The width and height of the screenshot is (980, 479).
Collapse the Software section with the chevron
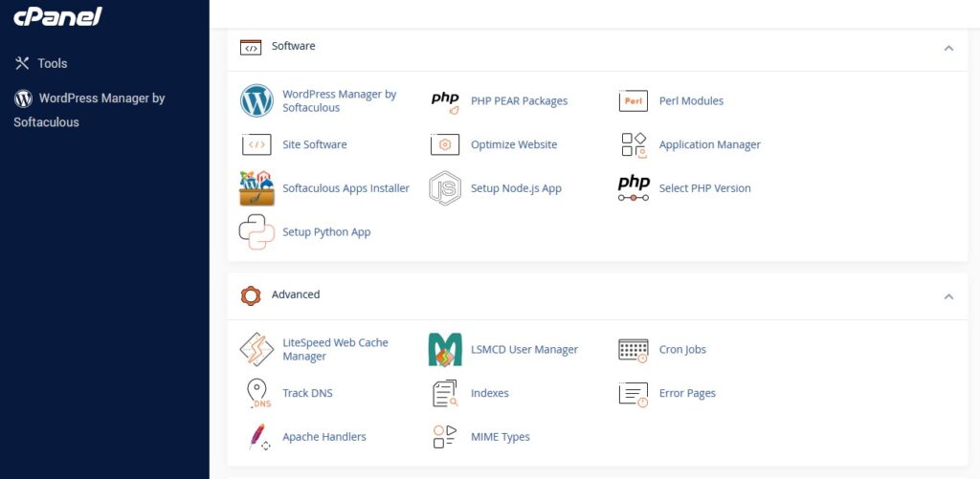(948, 48)
